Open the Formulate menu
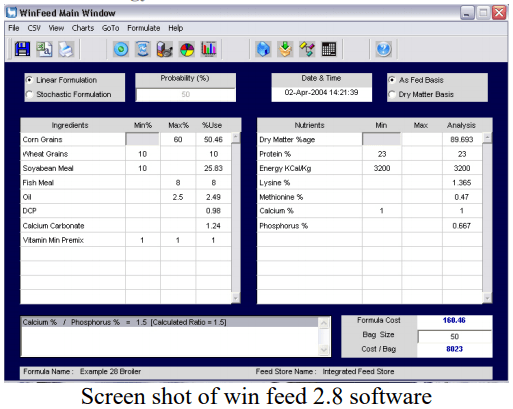 click(x=144, y=28)
